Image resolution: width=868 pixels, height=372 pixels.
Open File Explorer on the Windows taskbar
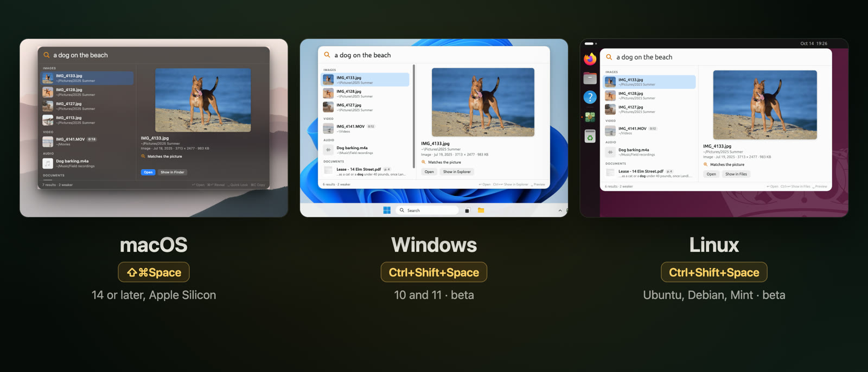click(481, 210)
